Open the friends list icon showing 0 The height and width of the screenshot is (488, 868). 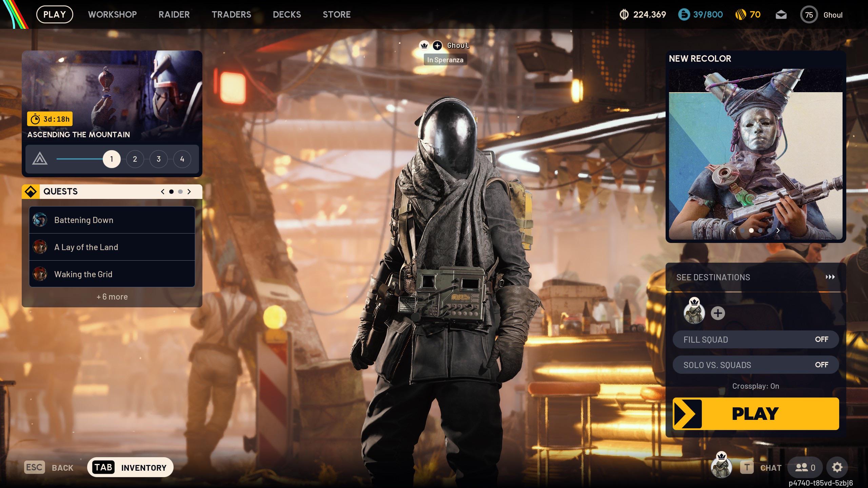coord(805,467)
